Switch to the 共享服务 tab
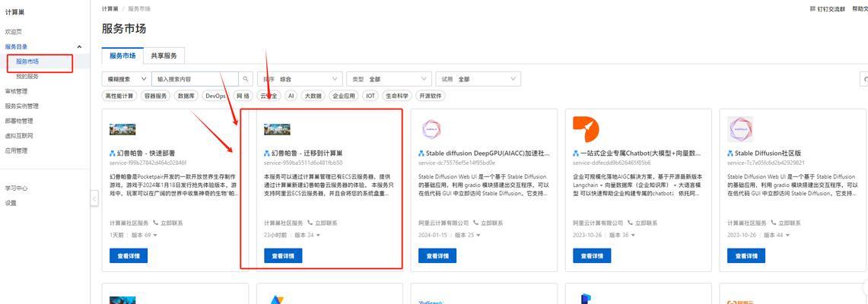Viewport: 868px width, 304px height. point(164,55)
